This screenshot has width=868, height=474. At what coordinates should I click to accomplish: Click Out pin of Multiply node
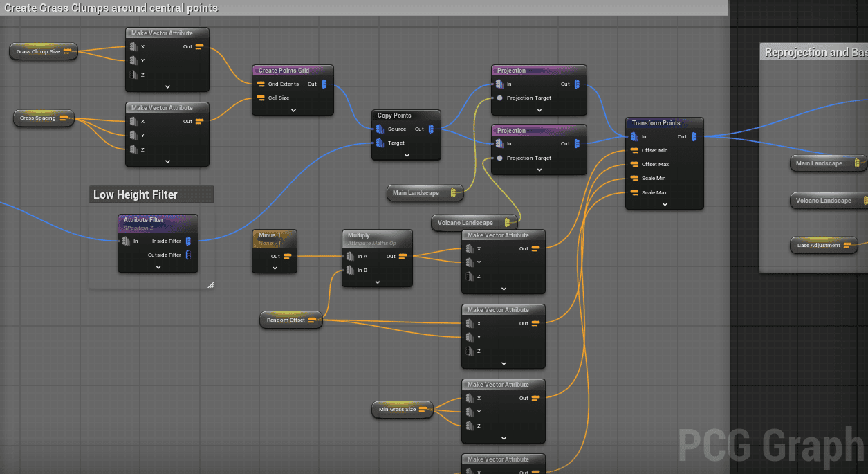pos(403,257)
